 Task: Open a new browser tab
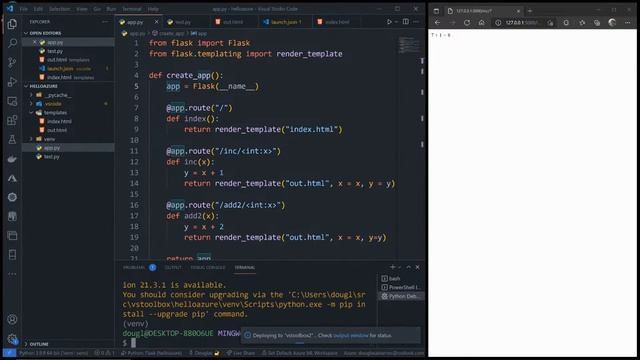530,11
